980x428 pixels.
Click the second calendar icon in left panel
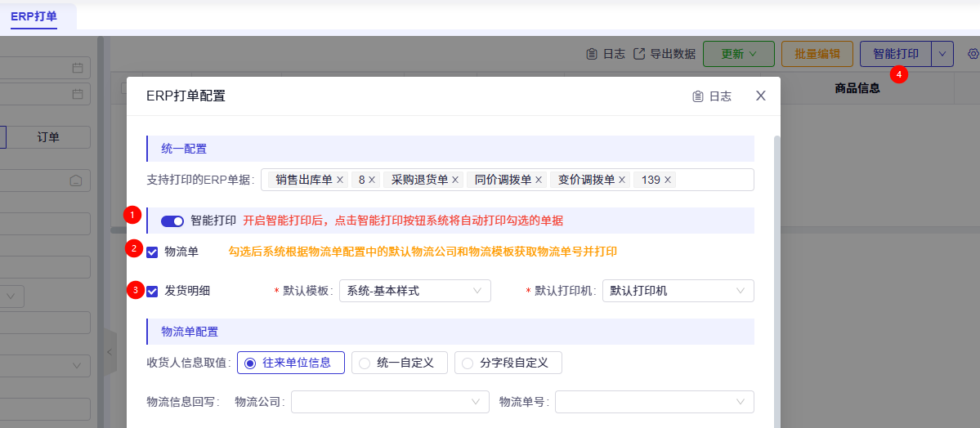[78, 94]
